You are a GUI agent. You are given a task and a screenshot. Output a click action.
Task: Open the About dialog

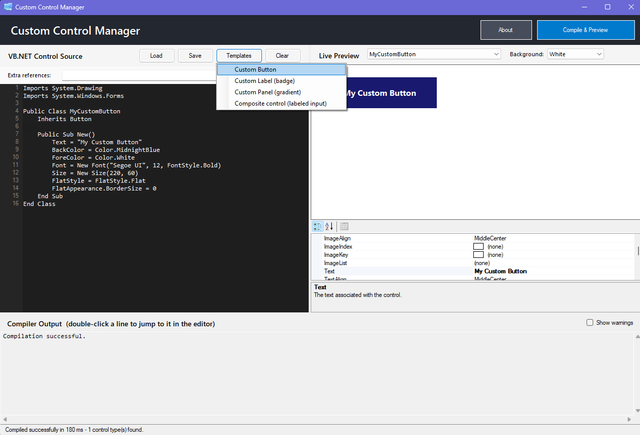click(x=506, y=30)
